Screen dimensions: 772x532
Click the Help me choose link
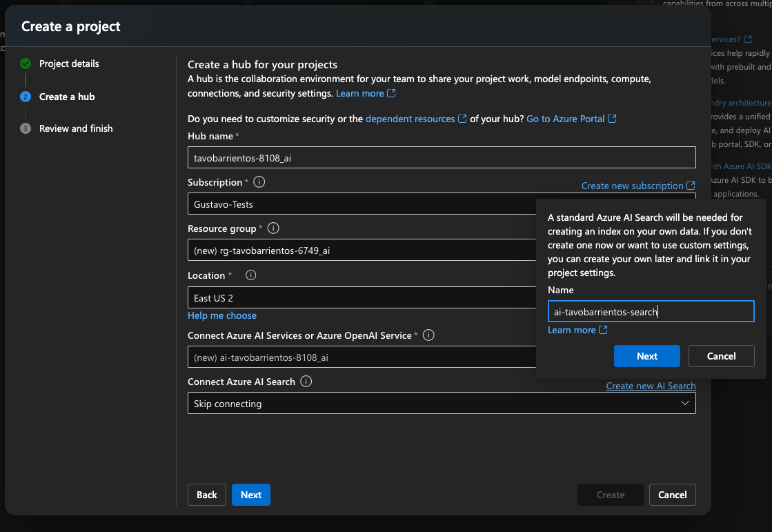point(222,315)
